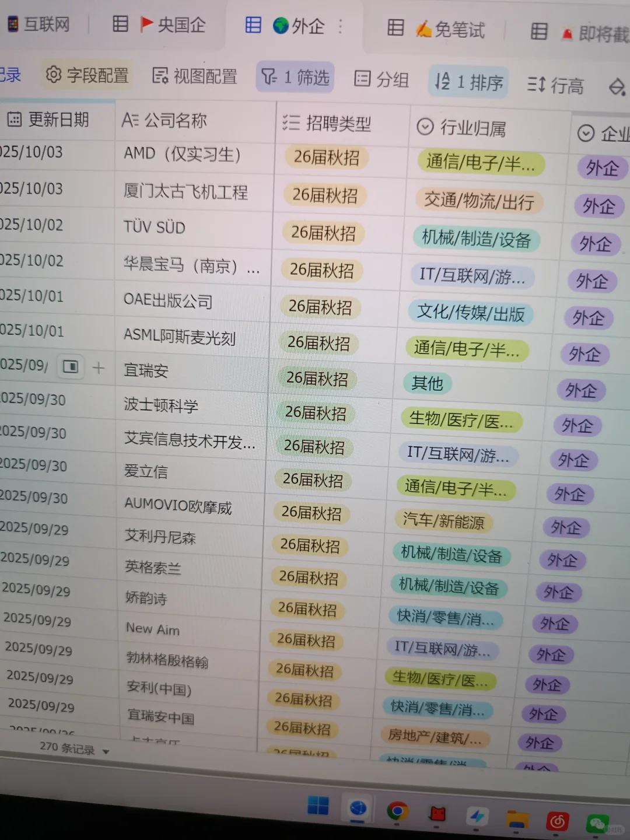
Task: Open File Explorer from the taskbar
Action: [516, 819]
